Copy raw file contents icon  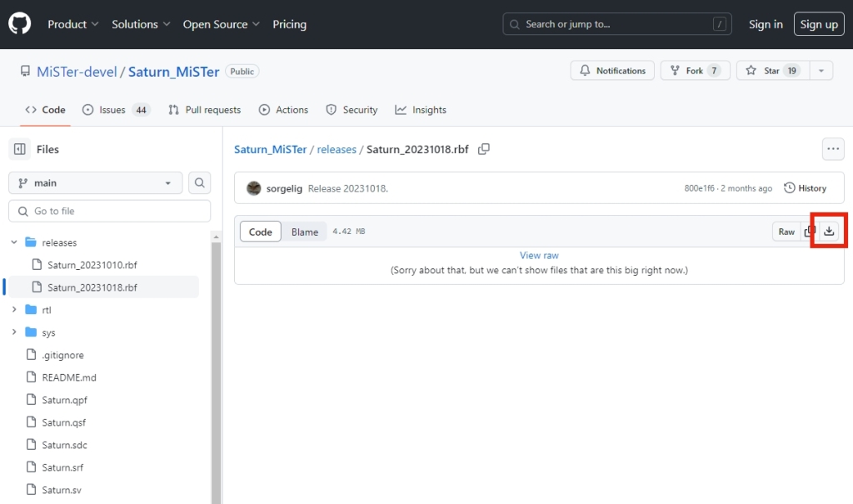[x=810, y=232]
